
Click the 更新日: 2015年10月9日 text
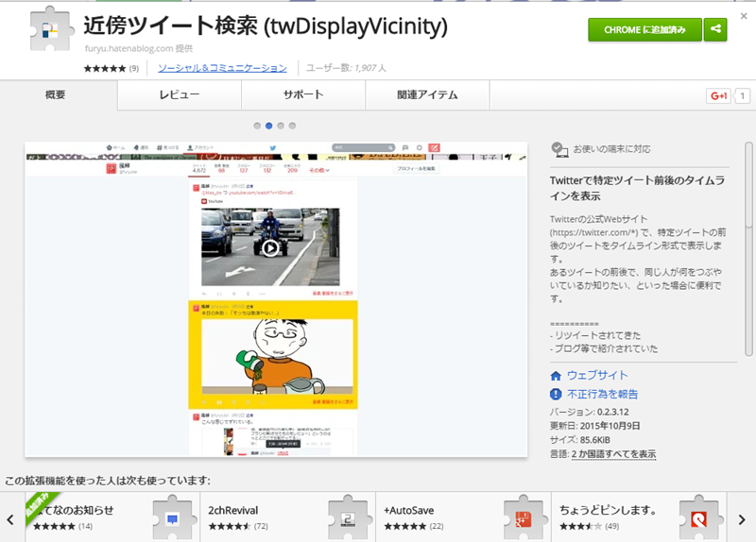click(595, 426)
